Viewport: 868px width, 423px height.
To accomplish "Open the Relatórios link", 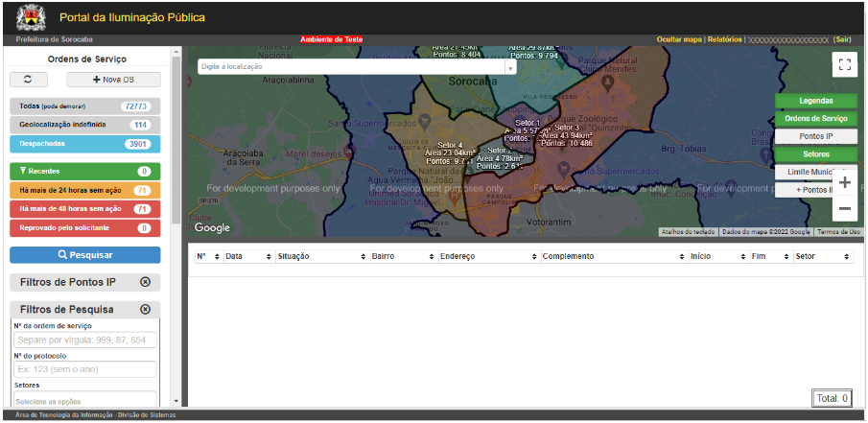I will [x=725, y=40].
